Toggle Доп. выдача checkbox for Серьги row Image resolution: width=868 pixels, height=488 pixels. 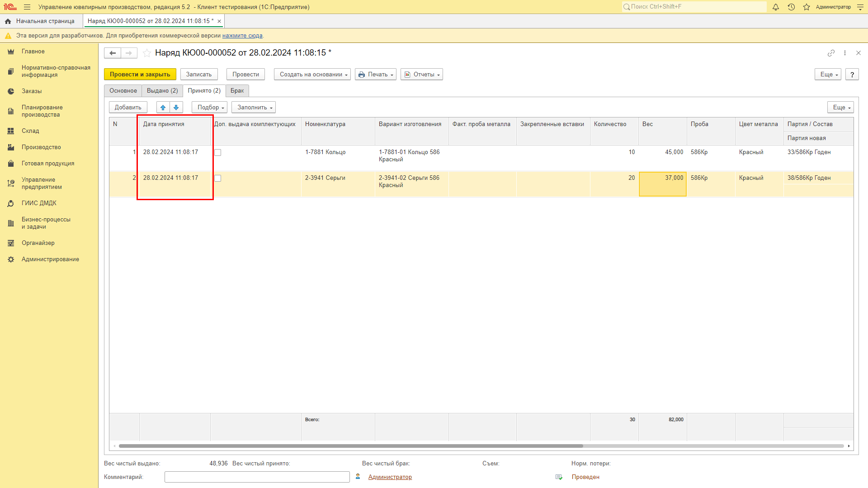[218, 178]
